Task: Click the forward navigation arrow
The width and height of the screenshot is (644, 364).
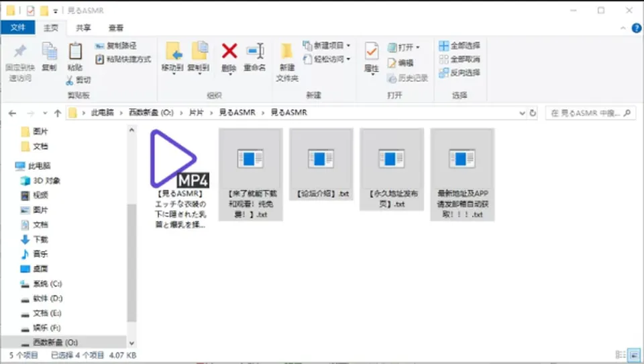Action: pyautogui.click(x=30, y=113)
